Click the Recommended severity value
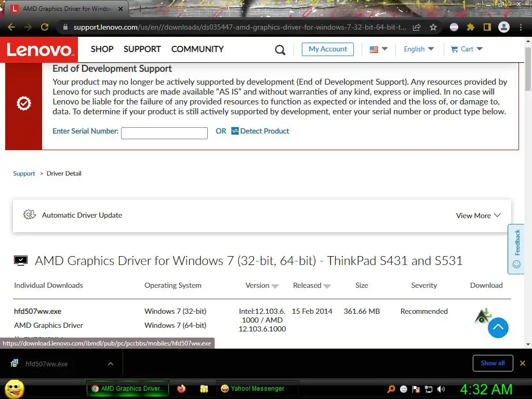Screen dimensions: 532x399 [424, 311]
